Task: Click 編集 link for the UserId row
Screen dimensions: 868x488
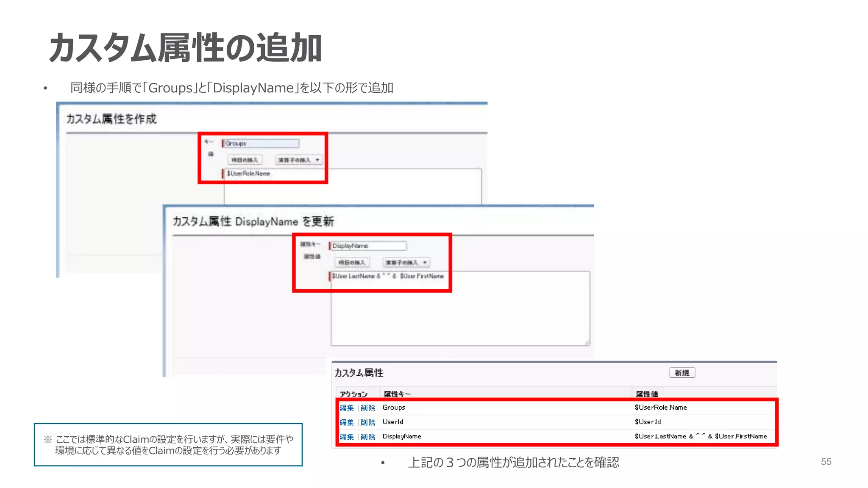Action: (346, 422)
